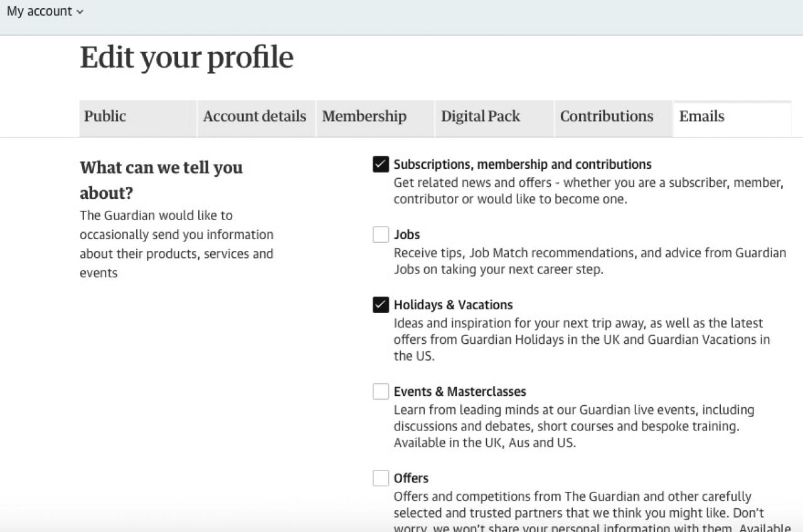This screenshot has width=803, height=532.
Task: Go to the Membership tab
Action: coord(364,117)
